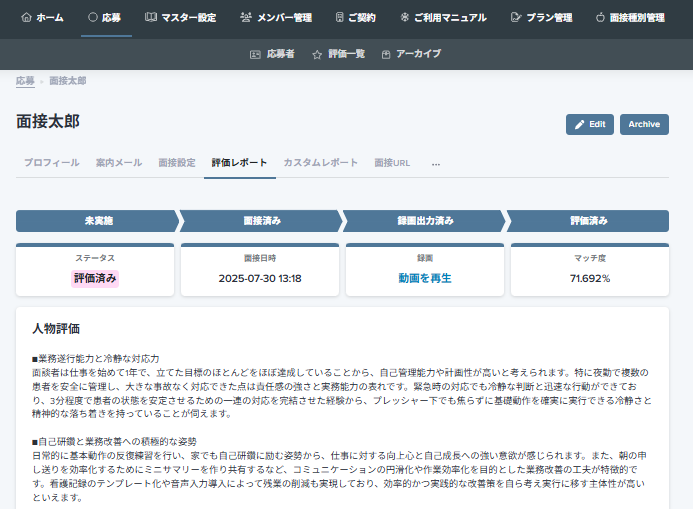This screenshot has width=693, height=509.
Task: Go to 応募者 in the sub navigation
Action: [x=272, y=54]
